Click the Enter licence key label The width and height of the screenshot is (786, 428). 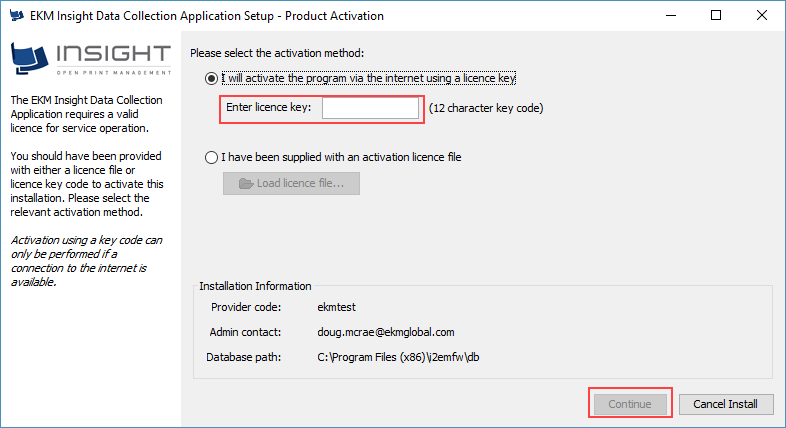(x=268, y=107)
